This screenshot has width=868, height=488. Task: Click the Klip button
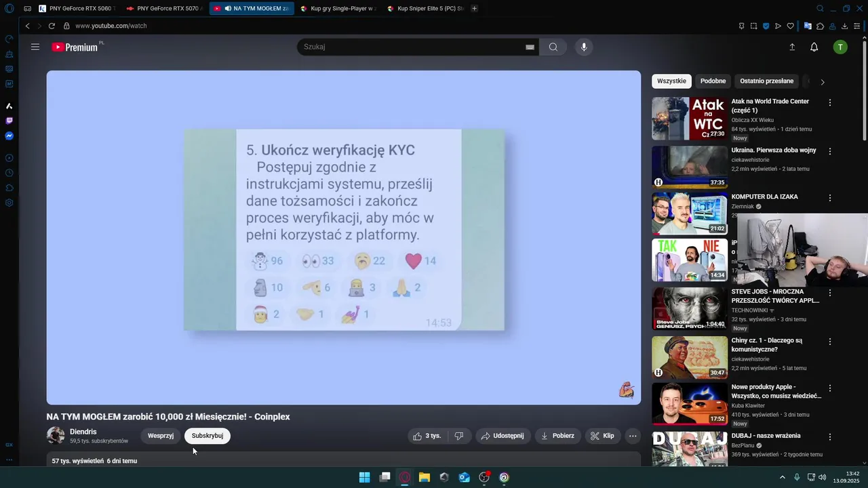tap(603, 436)
